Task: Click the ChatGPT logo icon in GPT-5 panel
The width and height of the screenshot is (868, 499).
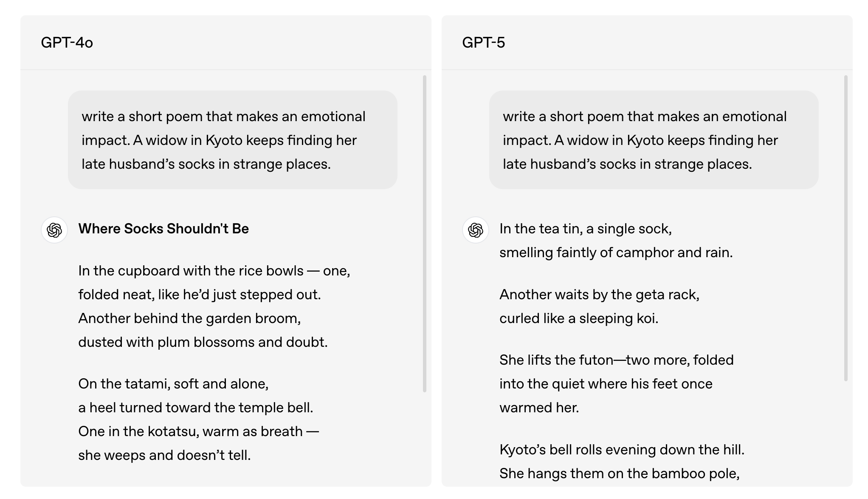Action: coord(476,230)
